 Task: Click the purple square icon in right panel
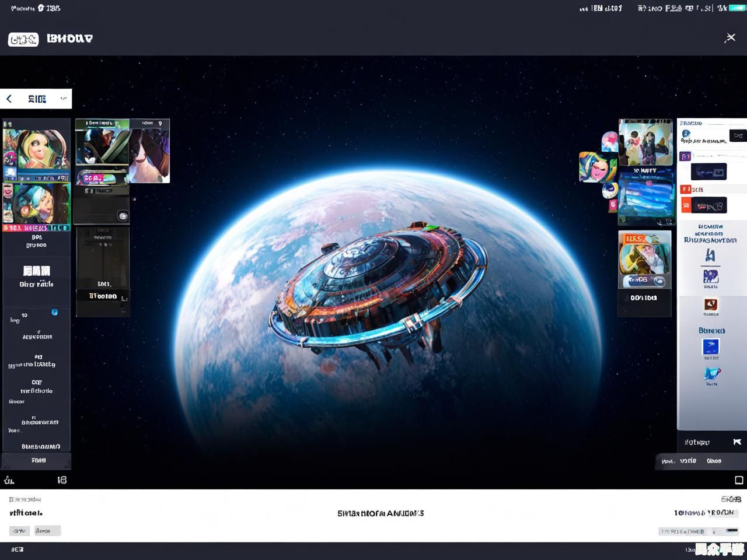tap(686, 156)
